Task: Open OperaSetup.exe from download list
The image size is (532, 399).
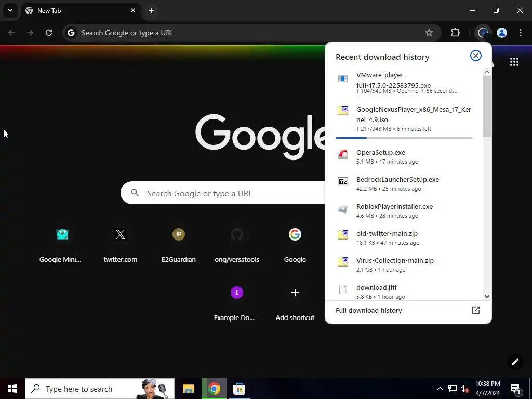Action: pos(404,157)
